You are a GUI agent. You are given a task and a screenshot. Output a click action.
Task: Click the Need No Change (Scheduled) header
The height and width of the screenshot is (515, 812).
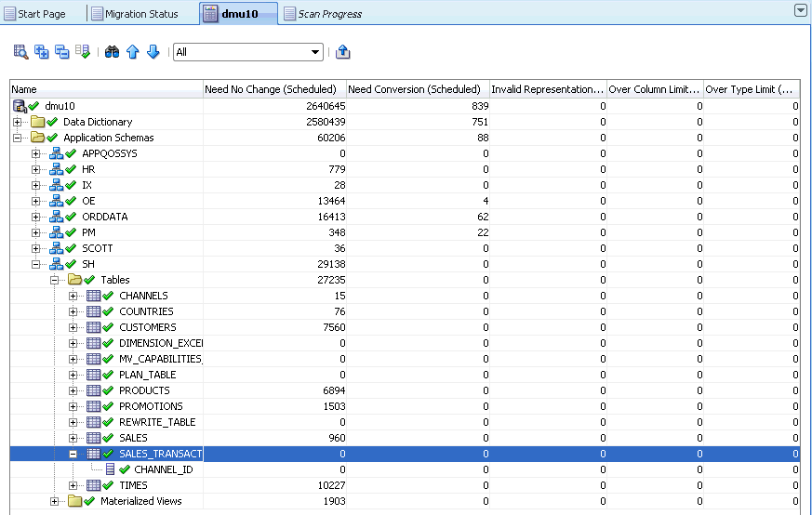pos(273,89)
